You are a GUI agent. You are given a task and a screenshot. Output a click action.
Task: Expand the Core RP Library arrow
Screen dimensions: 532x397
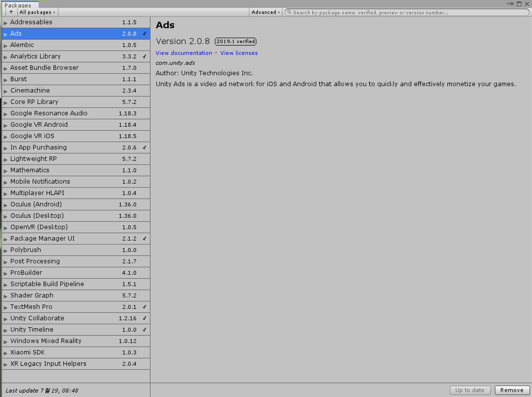pyautogui.click(x=5, y=102)
